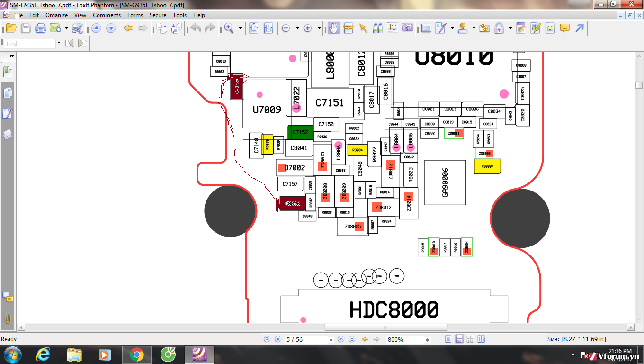Open Google Chrome from the taskbar
644x364 pixels.
tap(136, 355)
